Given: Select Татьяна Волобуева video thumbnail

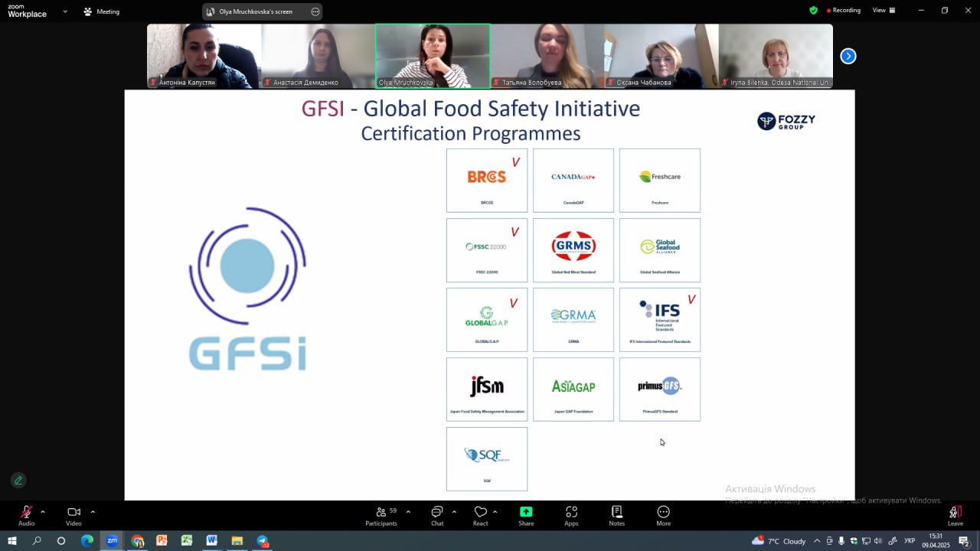Looking at the screenshot, I should point(547,56).
